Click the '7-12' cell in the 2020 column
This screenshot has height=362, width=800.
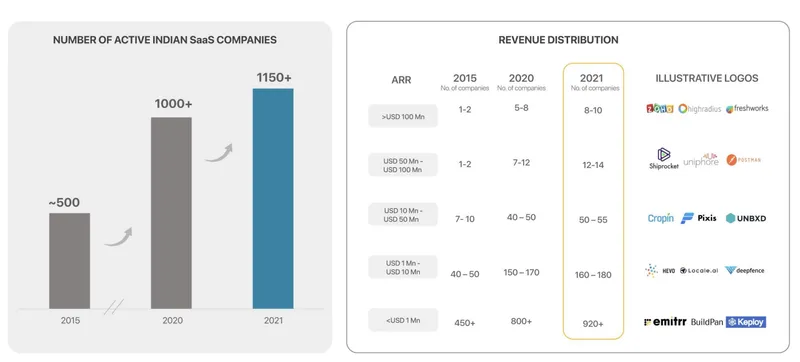521,163
